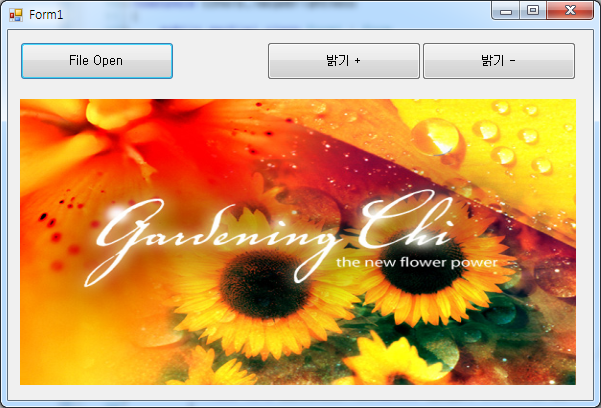Decrease brightness with 밝기 - button
The width and height of the screenshot is (601, 408).
pyautogui.click(x=499, y=61)
